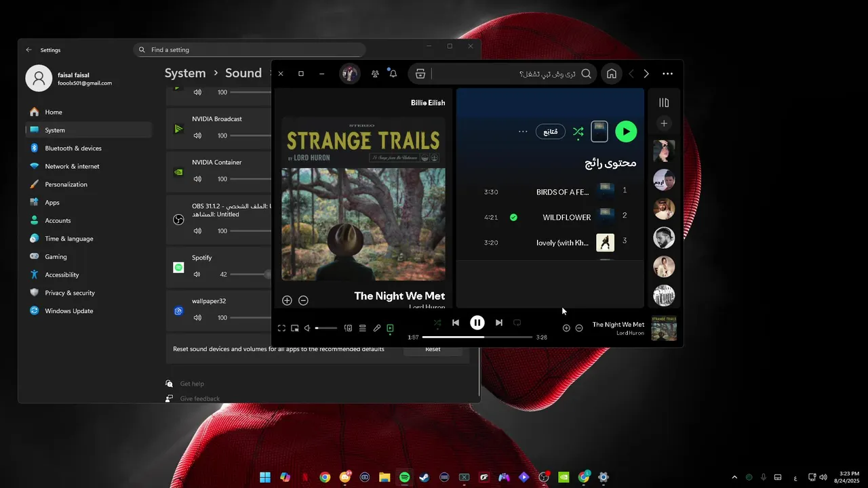Click System breadcrumb in Settings header
The height and width of the screenshot is (488, 868).
185,73
